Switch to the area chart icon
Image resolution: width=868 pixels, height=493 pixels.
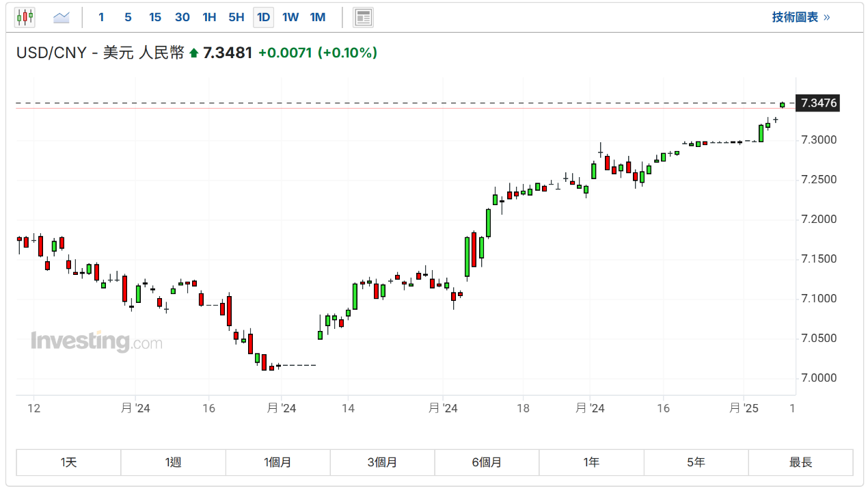(x=62, y=17)
